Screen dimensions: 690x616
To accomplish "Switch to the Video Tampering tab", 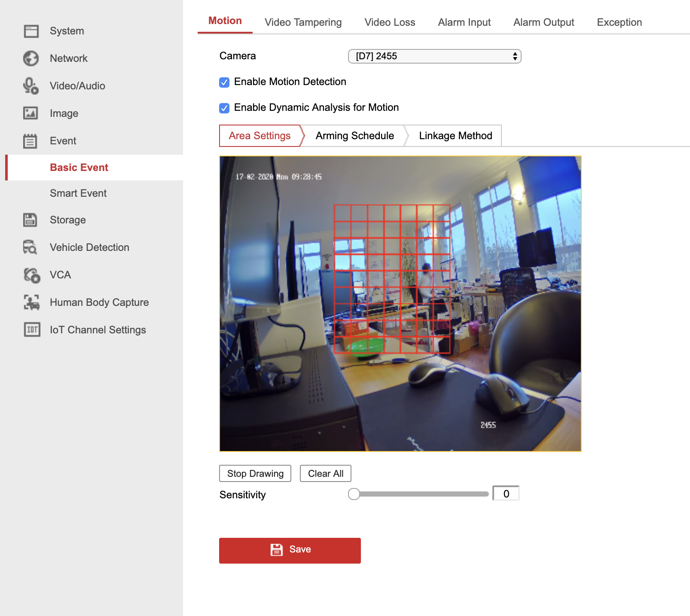I will (303, 22).
